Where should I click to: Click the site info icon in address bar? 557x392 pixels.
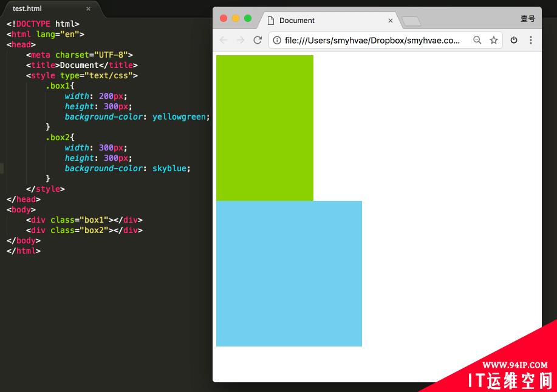coord(277,40)
